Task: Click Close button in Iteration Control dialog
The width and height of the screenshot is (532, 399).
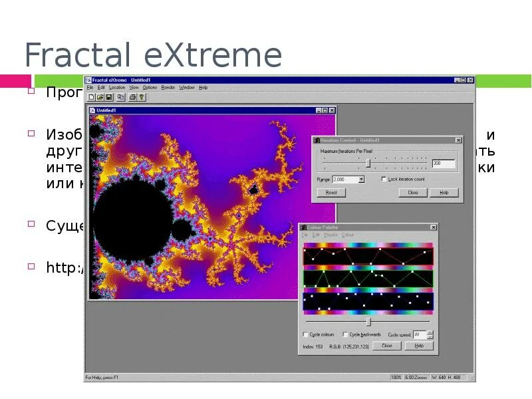Action: pyautogui.click(x=413, y=192)
